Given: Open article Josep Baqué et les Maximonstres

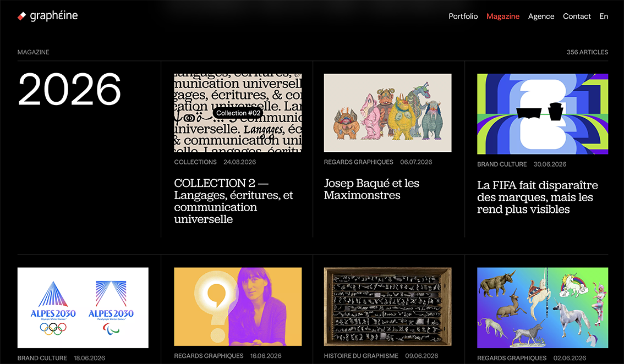Looking at the screenshot, I should coord(371,189).
